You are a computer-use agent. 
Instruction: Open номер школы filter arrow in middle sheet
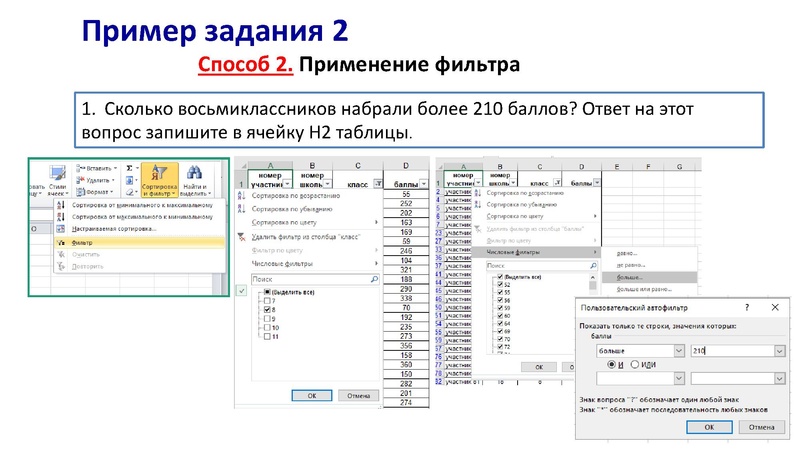(328, 184)
